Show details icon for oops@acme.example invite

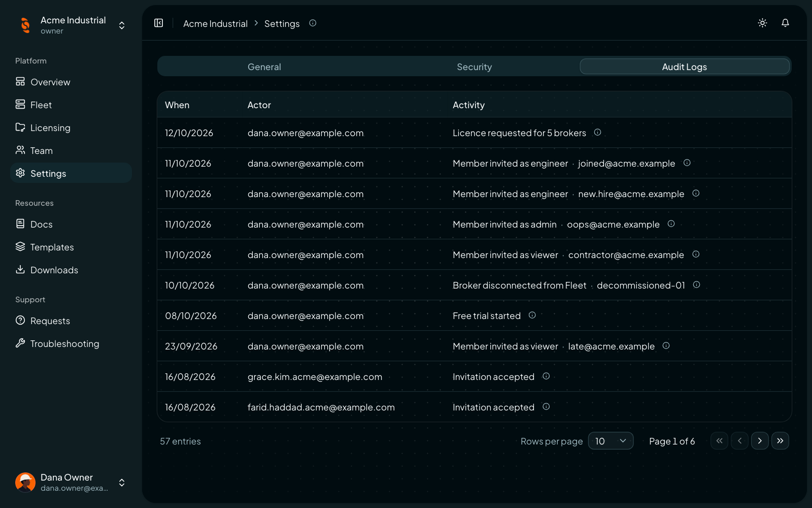[x=671, y=224]
